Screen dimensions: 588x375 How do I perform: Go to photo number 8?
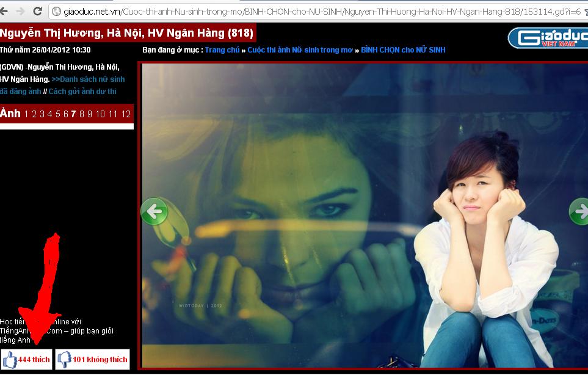pyautogui.click(x=82, y=114)
